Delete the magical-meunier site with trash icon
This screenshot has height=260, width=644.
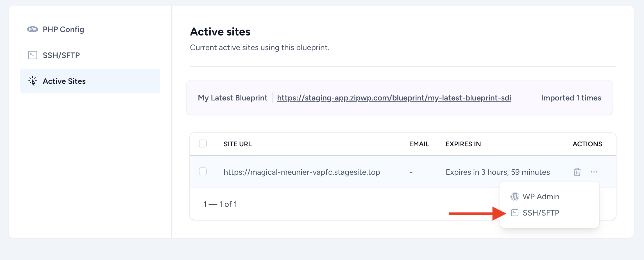click(x=577, y=172)
